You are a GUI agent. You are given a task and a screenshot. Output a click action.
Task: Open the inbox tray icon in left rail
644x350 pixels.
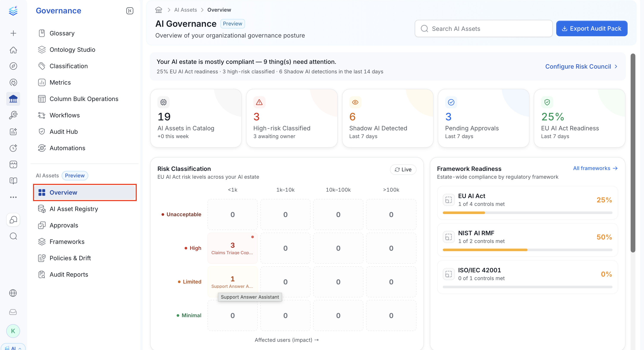click(x=13, y=312)
